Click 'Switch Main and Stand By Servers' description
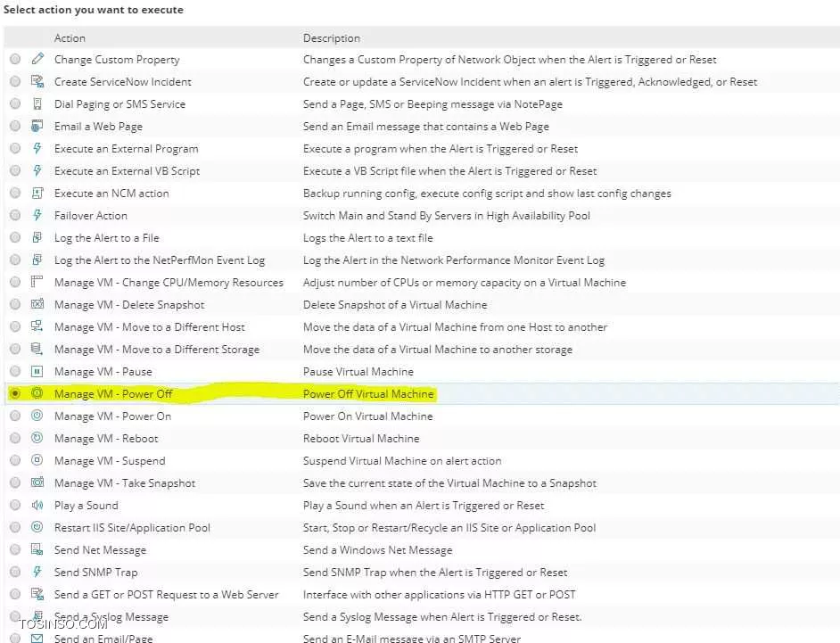The width and height of the screenshot is (840, 643). pos(447,216)
